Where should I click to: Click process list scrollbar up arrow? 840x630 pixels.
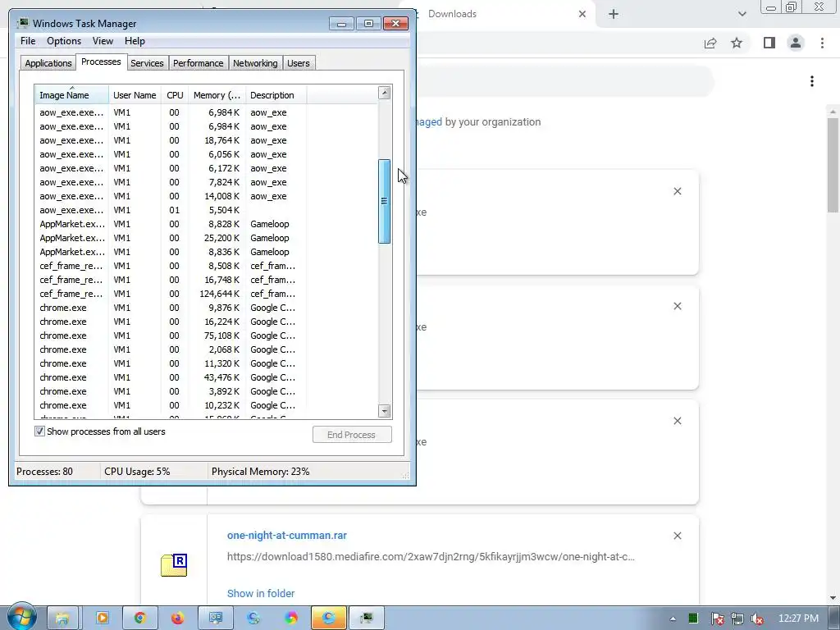384,93
